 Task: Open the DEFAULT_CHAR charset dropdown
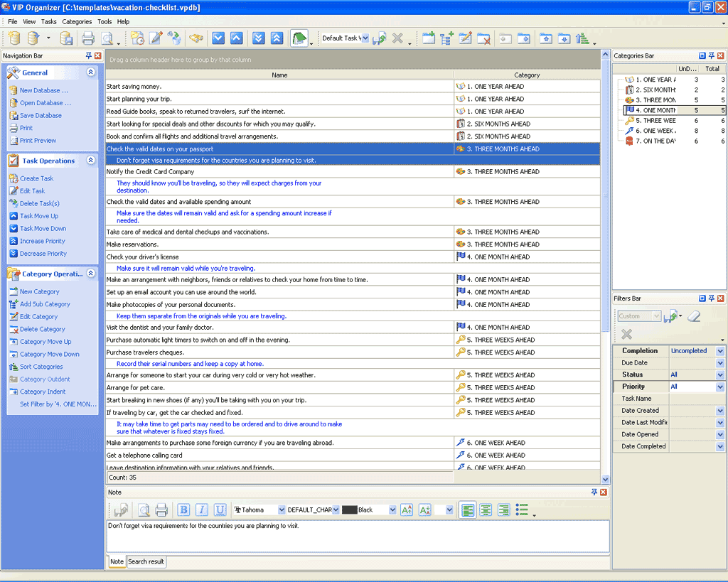(x=336, y=510)
